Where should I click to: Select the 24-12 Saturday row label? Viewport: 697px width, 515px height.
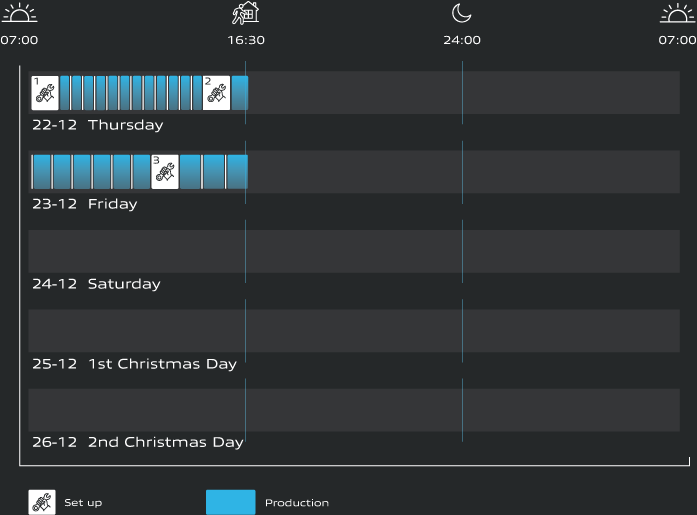pyautogui.click(x=96, y=284)
